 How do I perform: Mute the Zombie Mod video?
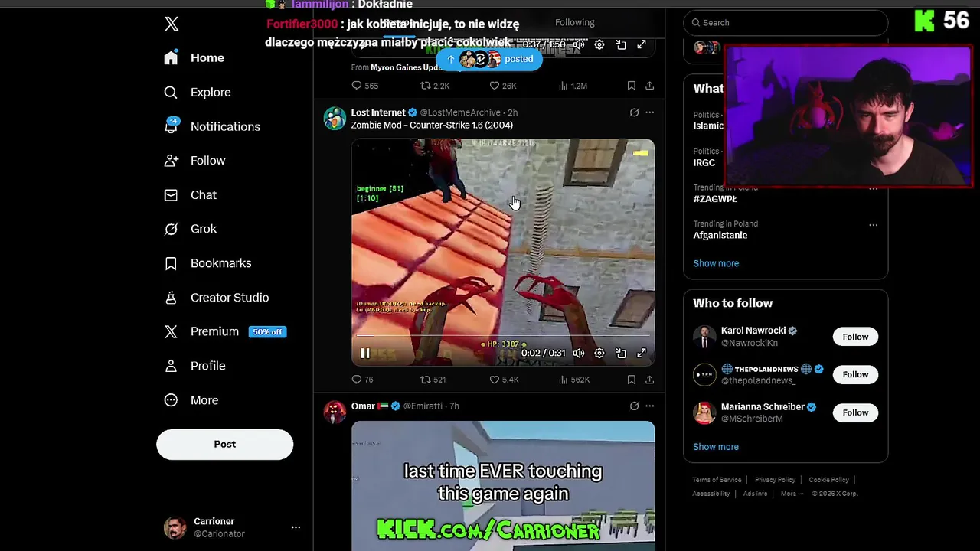click(579, 353)
